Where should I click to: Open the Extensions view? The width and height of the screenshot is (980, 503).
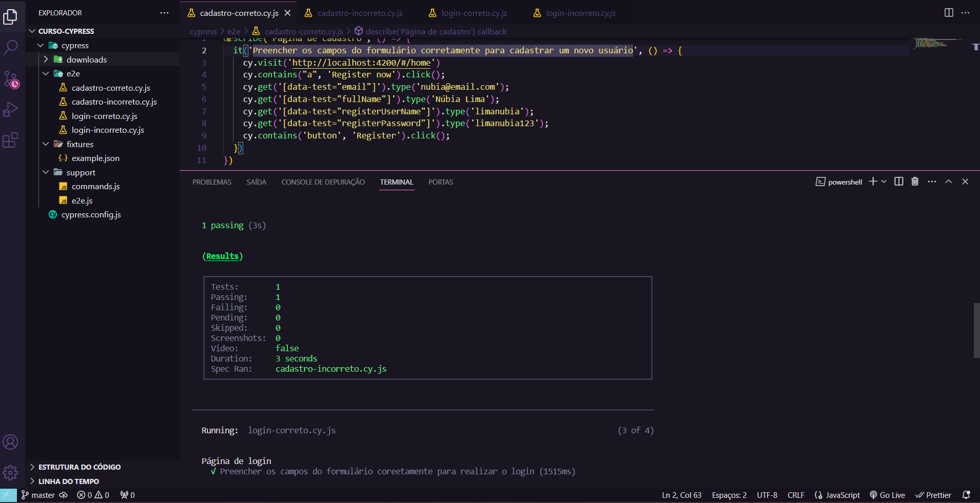pyautogui.click(x=10, y=140)
